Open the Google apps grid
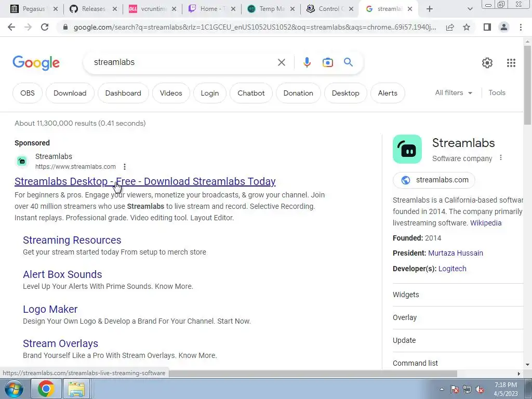 (511, 63)
